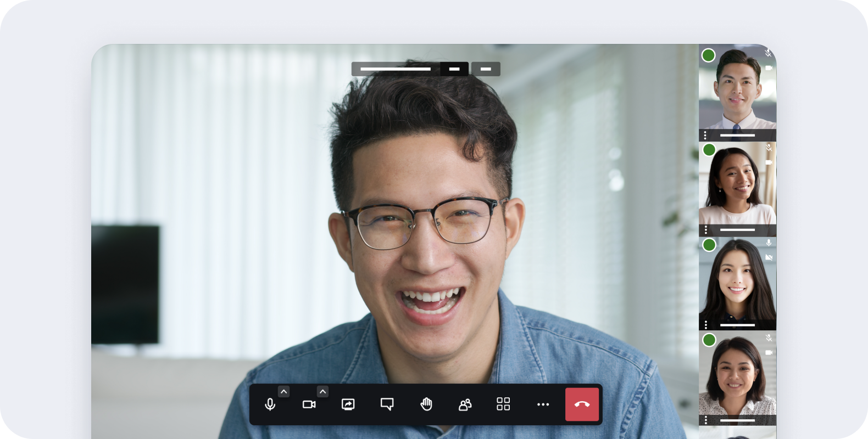Click the muted mic icon on the white-top woman's thumbnail
The width and height of the screenshot is (868, 439).
coord(769,148)
